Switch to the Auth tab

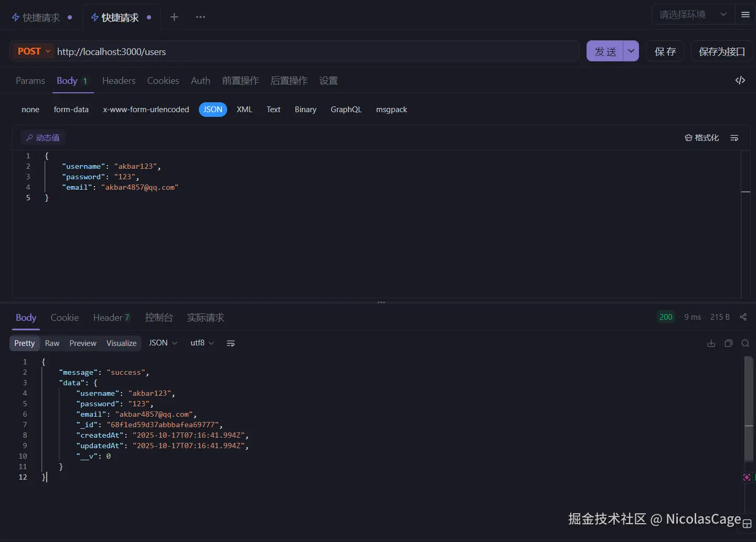(x=200, y=81)
